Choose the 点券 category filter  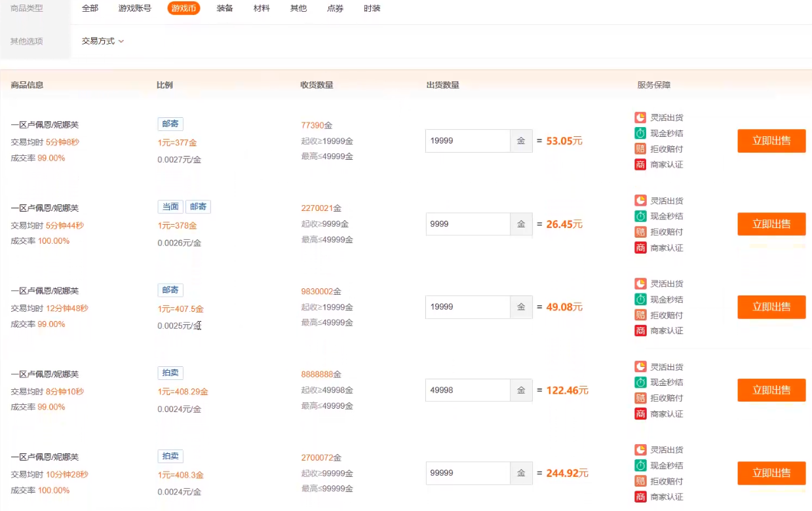335,9
